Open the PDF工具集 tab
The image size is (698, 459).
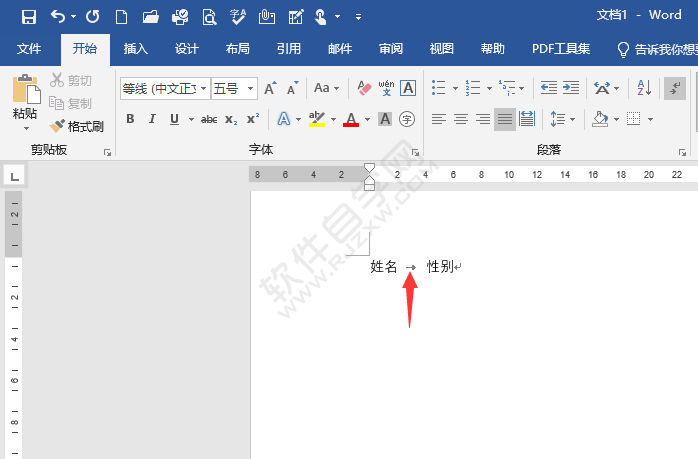[x=561, y=49]
